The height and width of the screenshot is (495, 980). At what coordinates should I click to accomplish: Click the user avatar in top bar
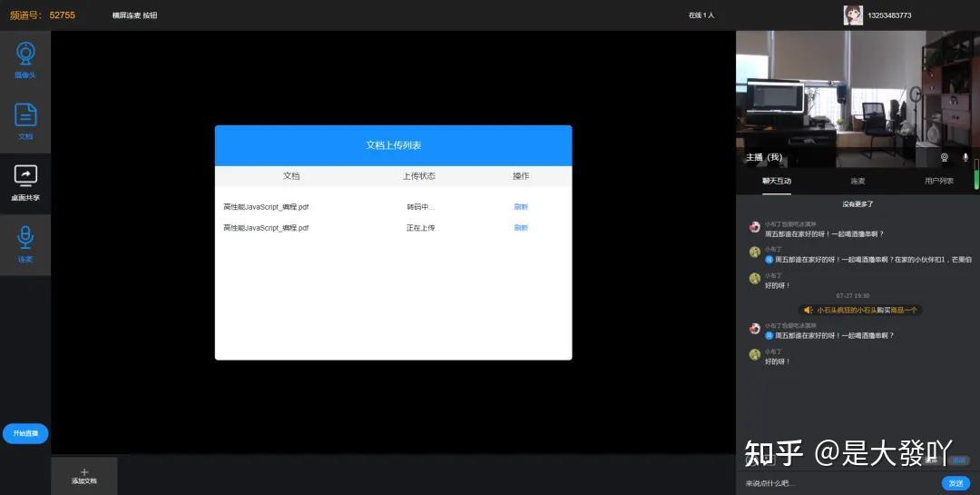[852, 15]
